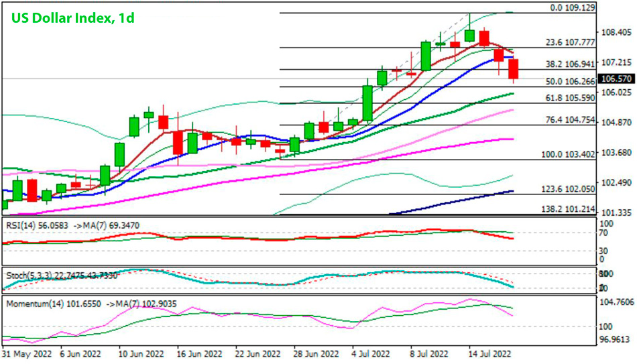The image size is (637, 364).
Task: Select the 23.6 107.777 Fibonacci level label
Action: [570, 42]
